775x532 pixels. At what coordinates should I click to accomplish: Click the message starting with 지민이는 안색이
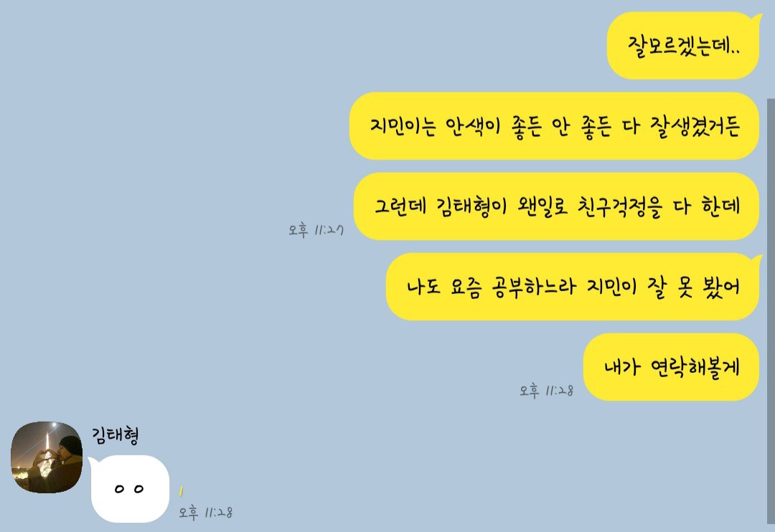tap(554, 126)
